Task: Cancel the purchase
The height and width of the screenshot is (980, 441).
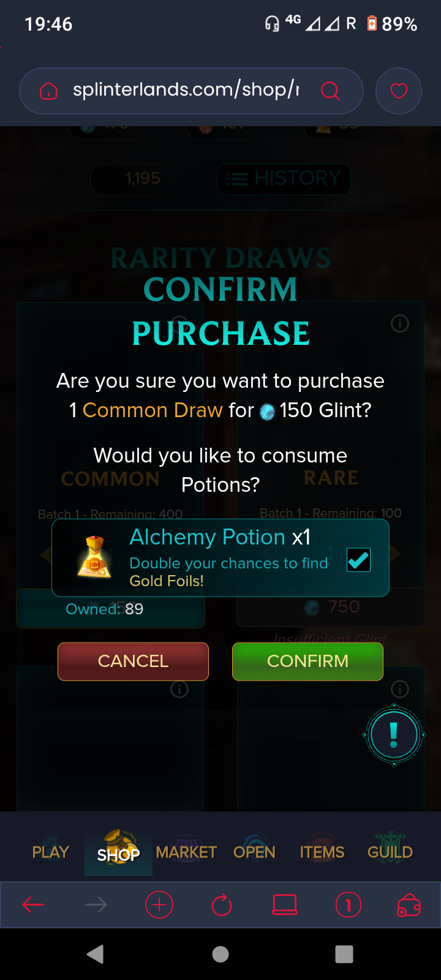Action: [133, 661]
